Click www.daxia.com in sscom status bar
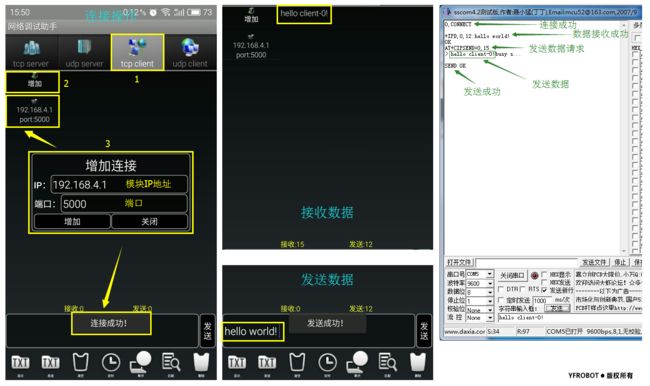 coord(464,332)
